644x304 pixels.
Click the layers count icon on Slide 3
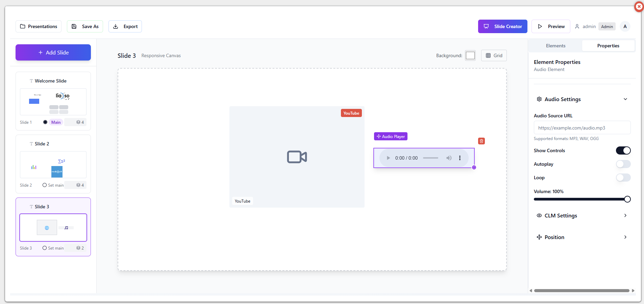pos(78,248)
